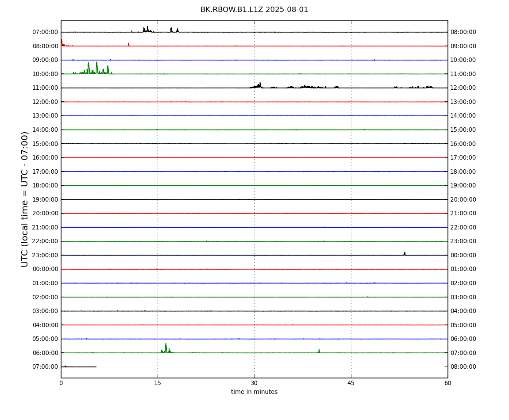This screenshot has height=420, width=509.
Task: Select the left-axis row label 11:00:00
Action: 46,88
